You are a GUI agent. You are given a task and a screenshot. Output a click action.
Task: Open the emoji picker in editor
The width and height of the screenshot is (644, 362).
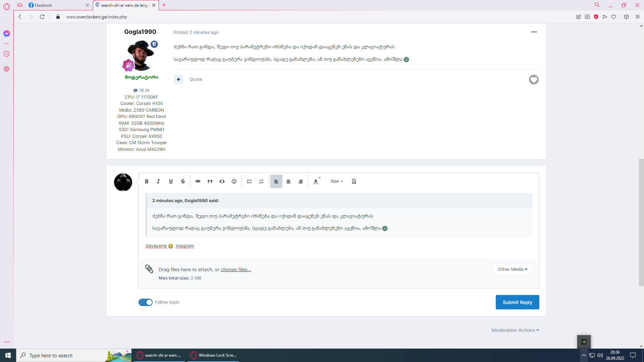pos(234,181)
